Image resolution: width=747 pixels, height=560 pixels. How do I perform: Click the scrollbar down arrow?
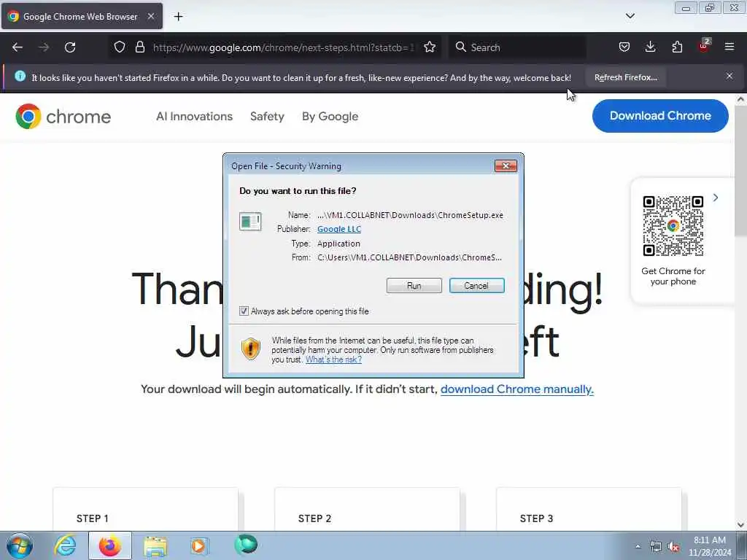(740, 524)
